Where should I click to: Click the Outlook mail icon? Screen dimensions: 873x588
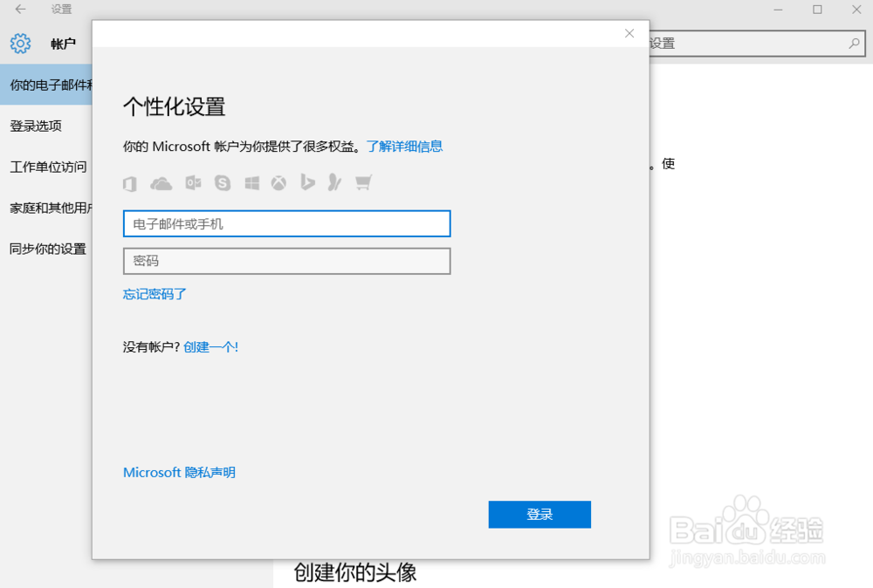pos(193,183)
